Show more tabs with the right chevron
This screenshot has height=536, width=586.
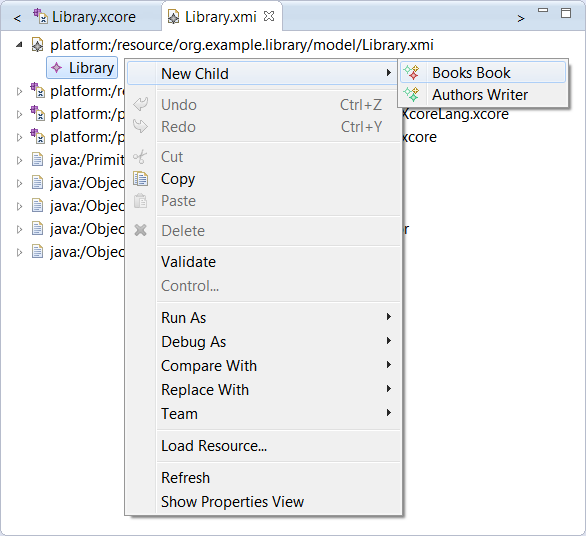(521, 18)
